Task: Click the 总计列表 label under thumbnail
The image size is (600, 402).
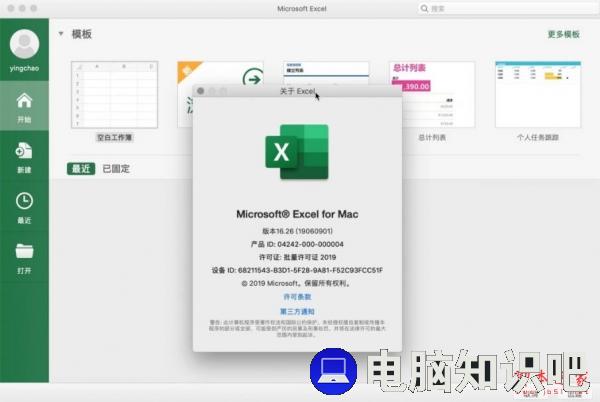Action: [x=432, y=137]
